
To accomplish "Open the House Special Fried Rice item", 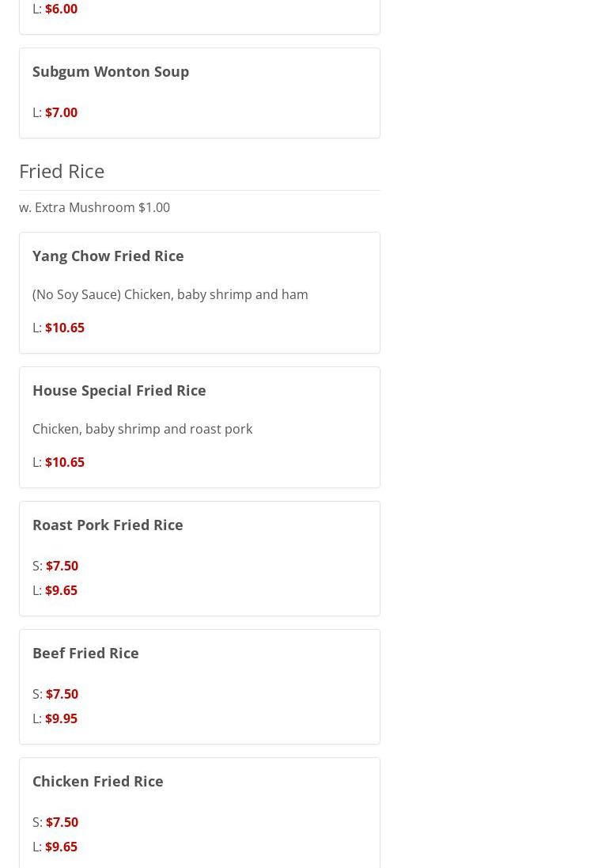I will point(119,390).
